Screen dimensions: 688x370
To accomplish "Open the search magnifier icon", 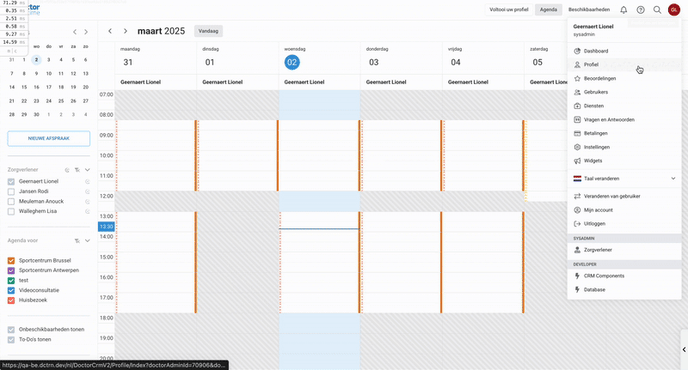I will click(x=657, y=10).
